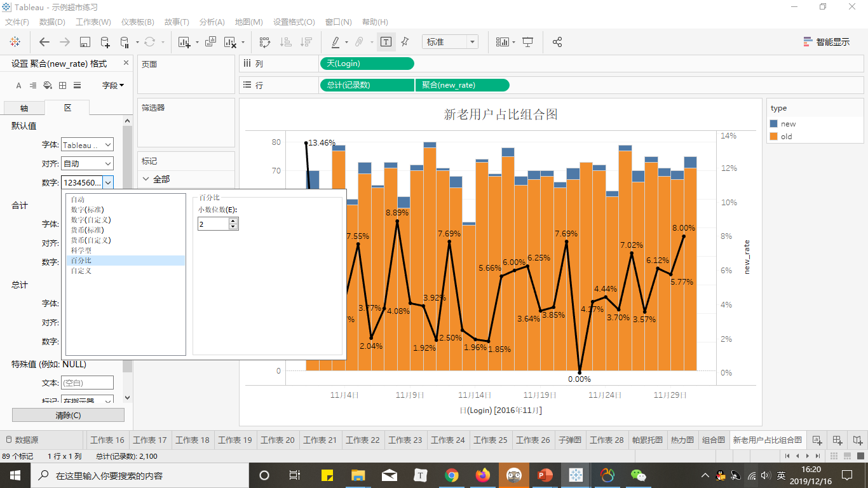
Task: Open the 文件(F) menu
Action: [x=17, y=22]
